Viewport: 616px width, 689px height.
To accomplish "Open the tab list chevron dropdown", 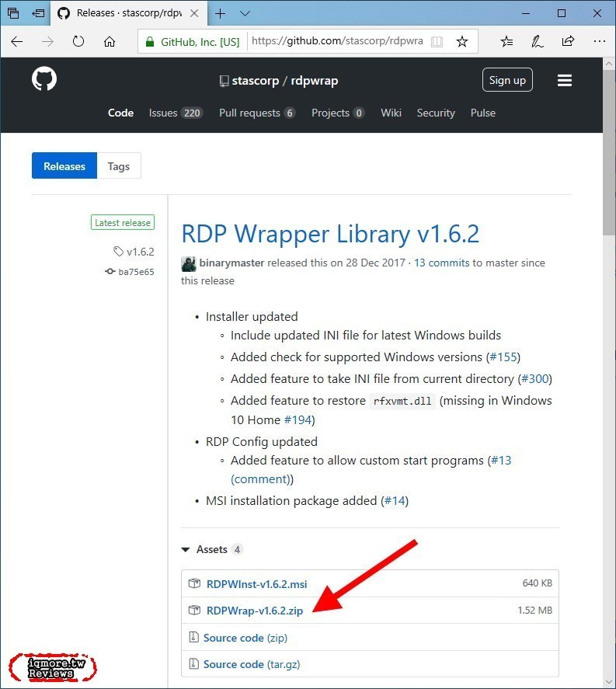I will (245, 13).
